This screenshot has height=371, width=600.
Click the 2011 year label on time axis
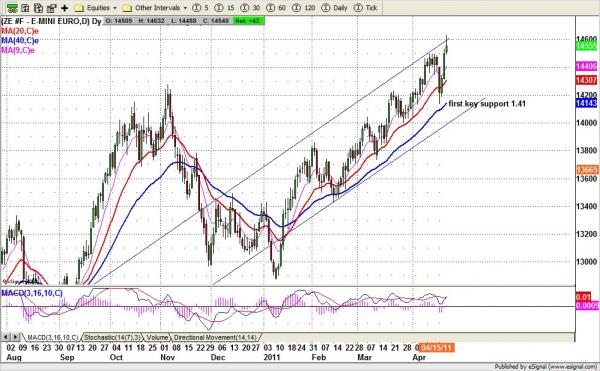pyautogui.click(x=272, y=357)
